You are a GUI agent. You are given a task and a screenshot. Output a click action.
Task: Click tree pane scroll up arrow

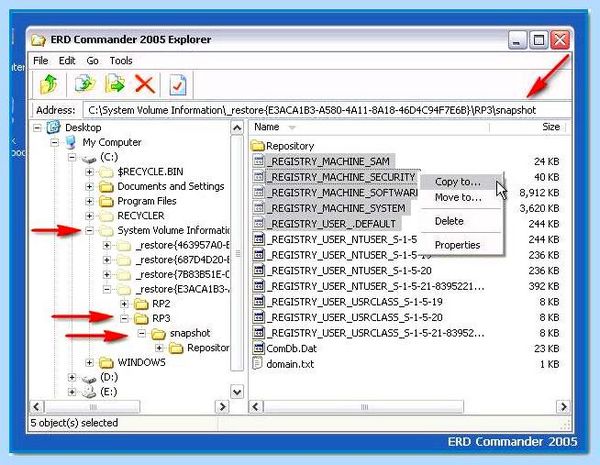click(237, 127)
